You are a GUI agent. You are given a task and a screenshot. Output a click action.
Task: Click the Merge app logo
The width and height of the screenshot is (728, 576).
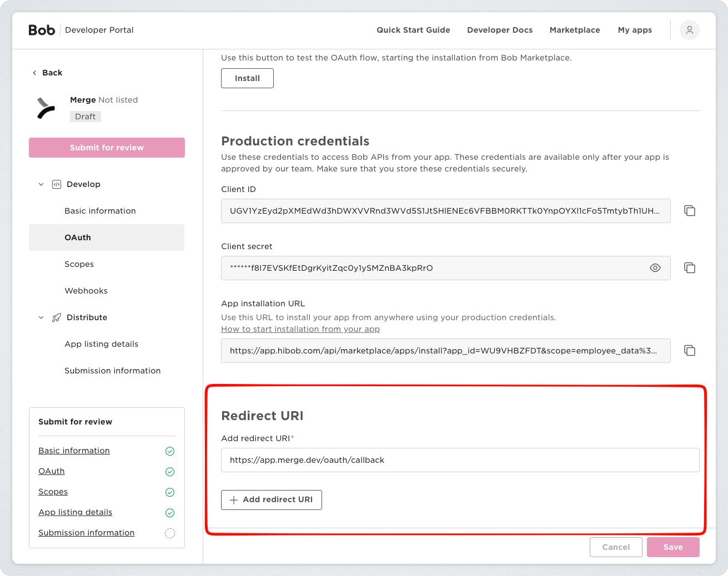(46, 108)
